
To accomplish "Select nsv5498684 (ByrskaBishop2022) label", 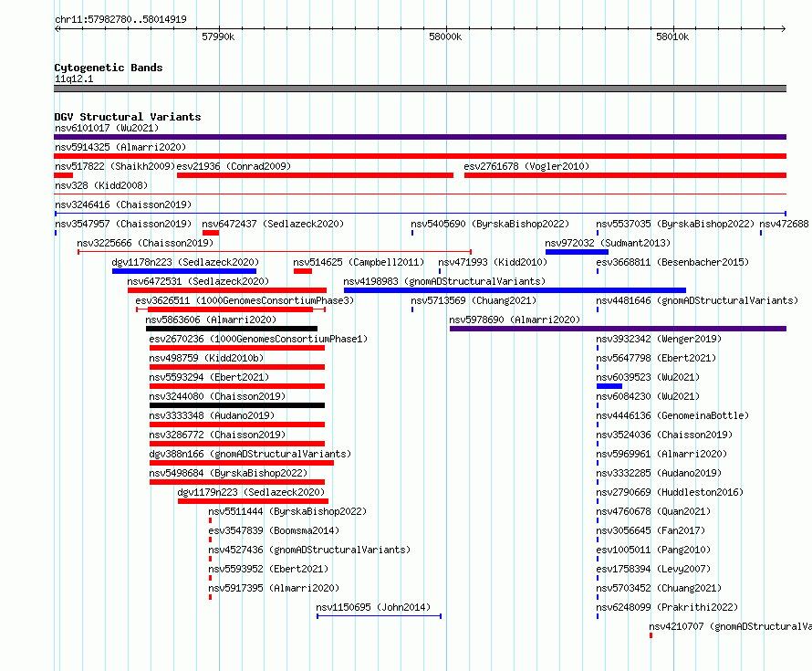I will (x=228, y=473).
